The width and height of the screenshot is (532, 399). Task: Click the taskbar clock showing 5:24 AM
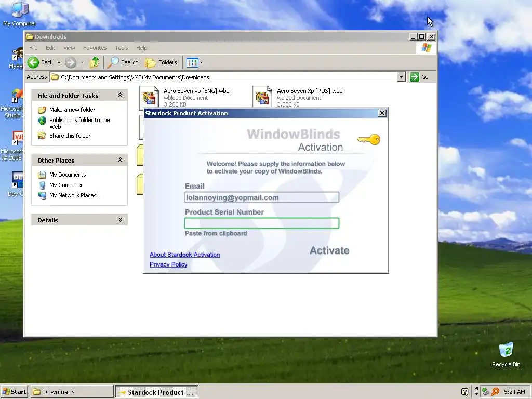514,392
